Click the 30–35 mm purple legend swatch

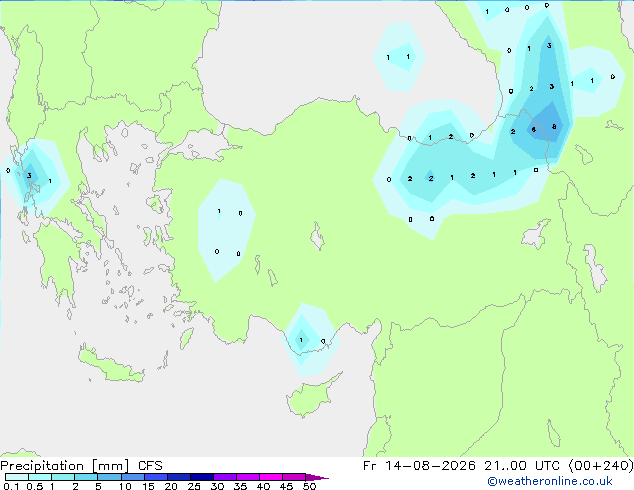point(225,477)
